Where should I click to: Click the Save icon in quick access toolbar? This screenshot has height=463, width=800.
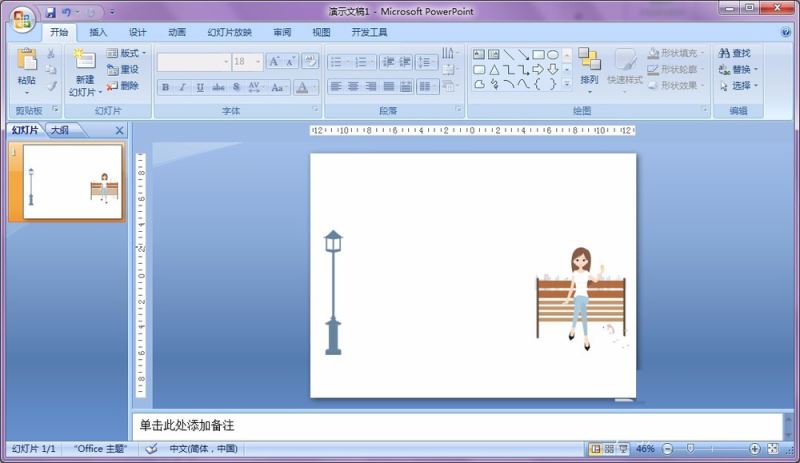[50, 12]
